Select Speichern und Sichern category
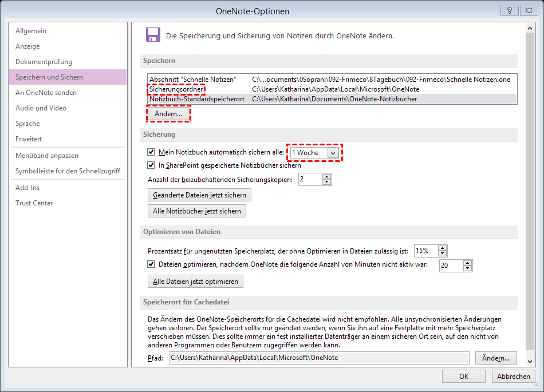 (68, 77)
